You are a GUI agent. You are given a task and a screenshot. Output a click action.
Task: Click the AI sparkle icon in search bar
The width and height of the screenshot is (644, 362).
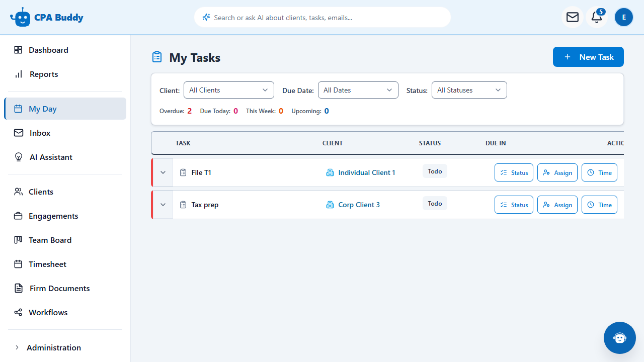206,17
